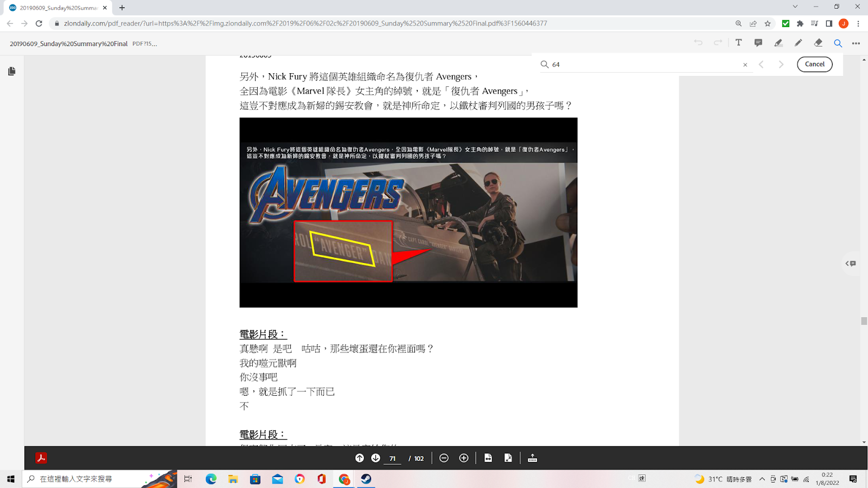Open a new browser tab
The height and width of the screenshot is (488, 868).
(122, 8)
